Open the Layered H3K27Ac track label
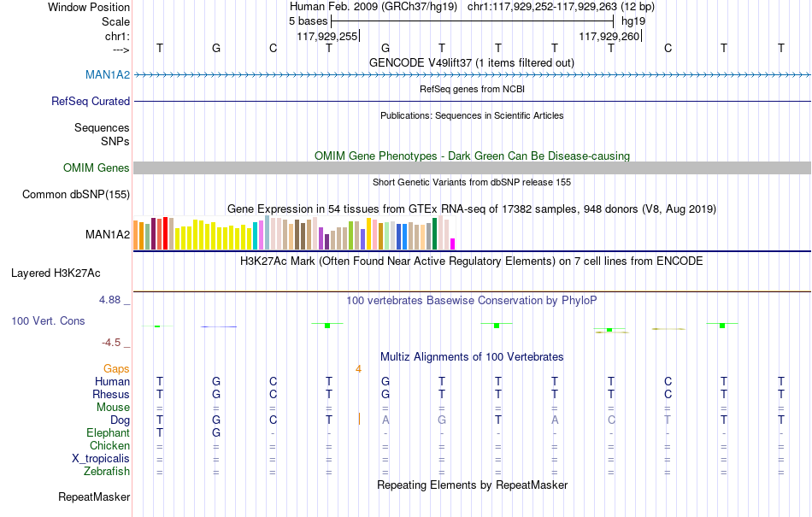This screenshot has height=517, width=812. pos(56,273)
